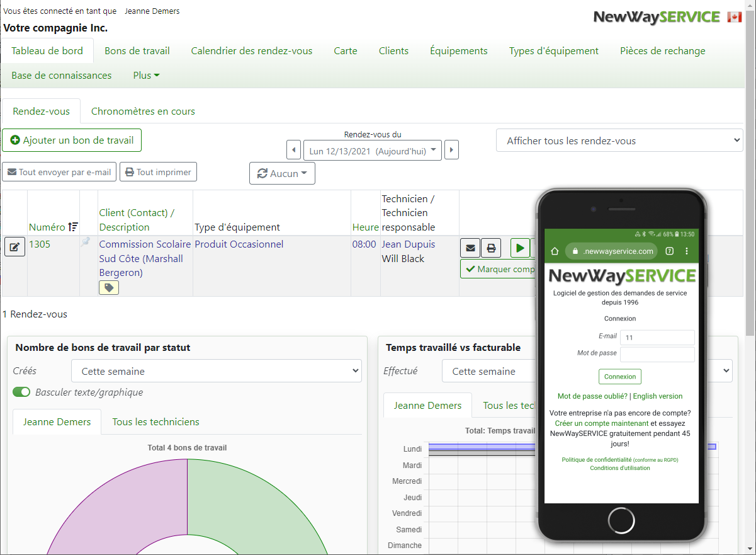Open work order number 1305 link
The width and height of the screenshot is (756, 555).
click(40, 244)
